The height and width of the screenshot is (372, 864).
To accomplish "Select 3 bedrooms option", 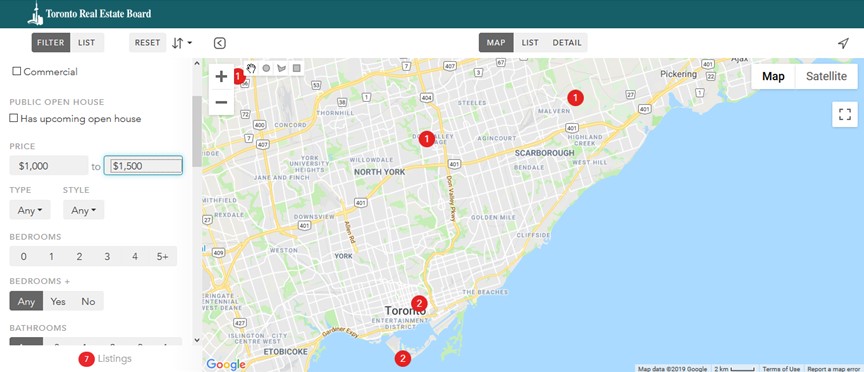I will click(107, 256).
